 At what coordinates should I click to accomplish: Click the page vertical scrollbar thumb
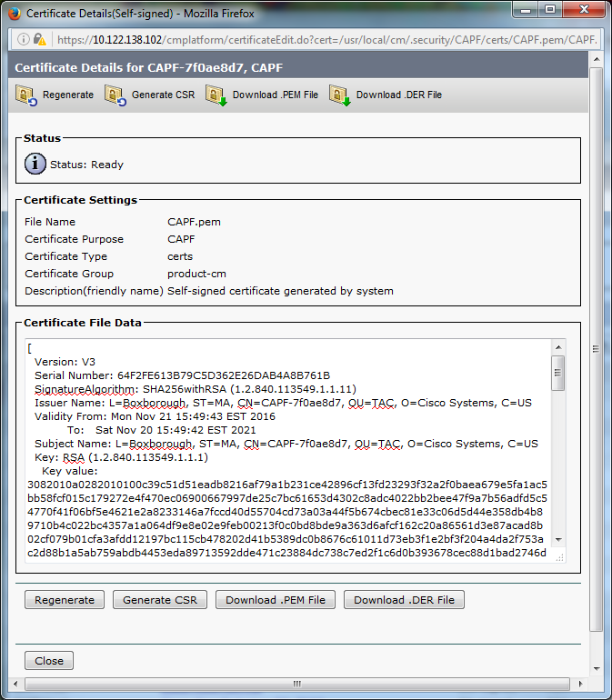[x=596, y=349]
